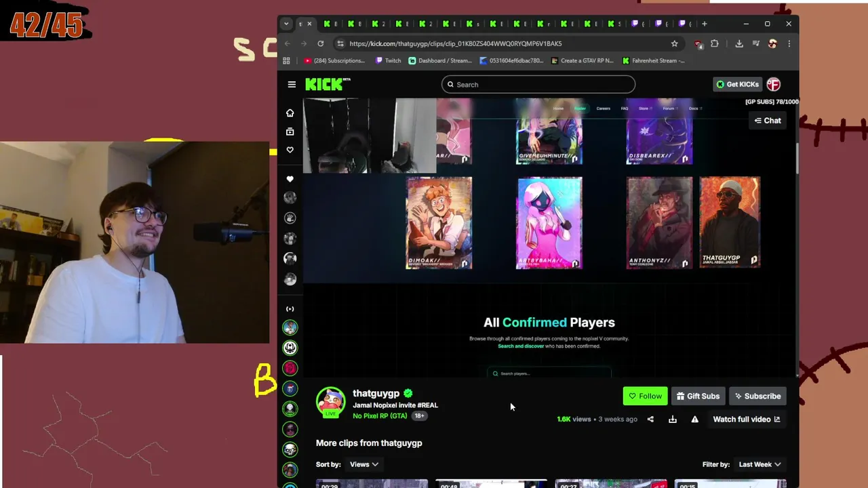868x488 pixels.
Task: Click the Kick logo
Action: click(328, 84)
